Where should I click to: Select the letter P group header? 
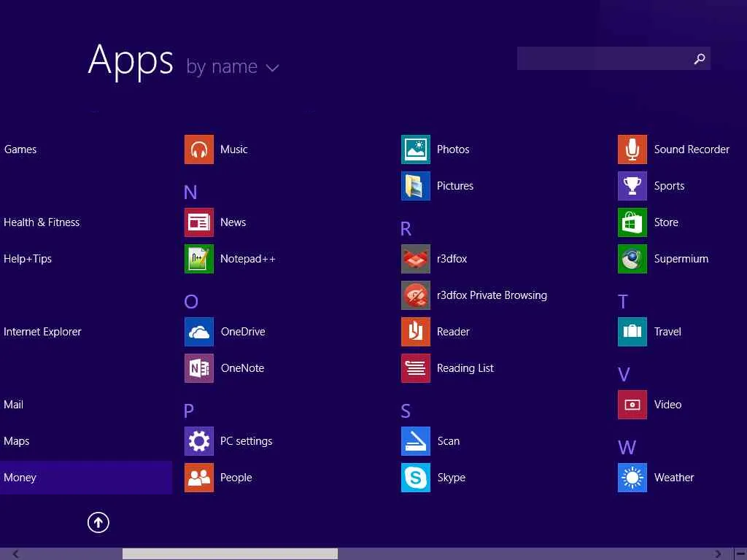[189, 411]
